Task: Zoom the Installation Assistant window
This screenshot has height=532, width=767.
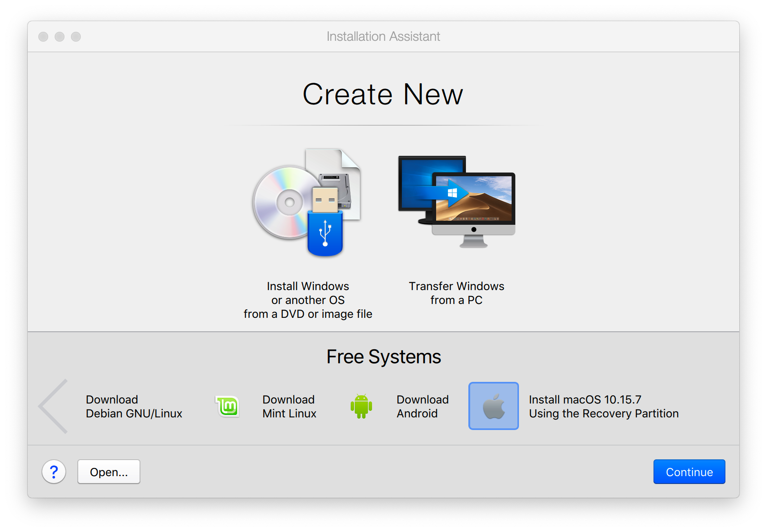Action: (x=76, y=37)
